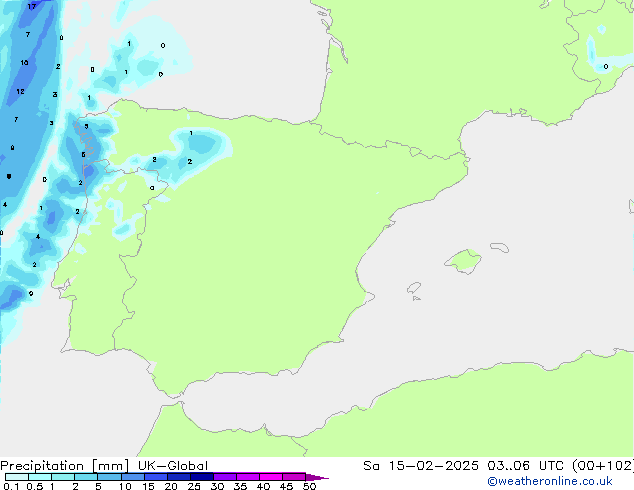The height and width of the screenshot is (490, 634).
Task: Click the Ibiza island outline
Action: [414, 288]
